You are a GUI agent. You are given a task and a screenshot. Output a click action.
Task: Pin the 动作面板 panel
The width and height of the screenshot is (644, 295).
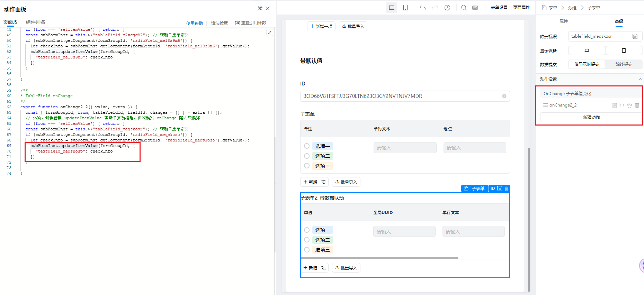pos(260,8)
